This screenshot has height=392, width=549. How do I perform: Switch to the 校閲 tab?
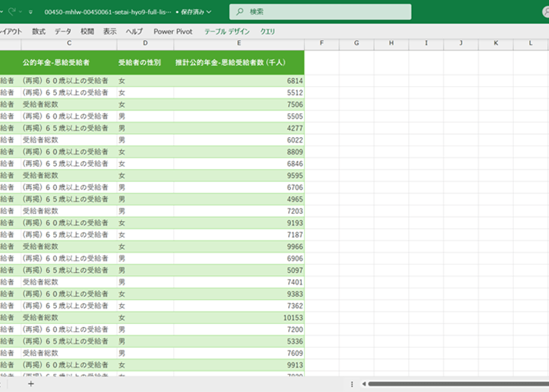point(87,31)
